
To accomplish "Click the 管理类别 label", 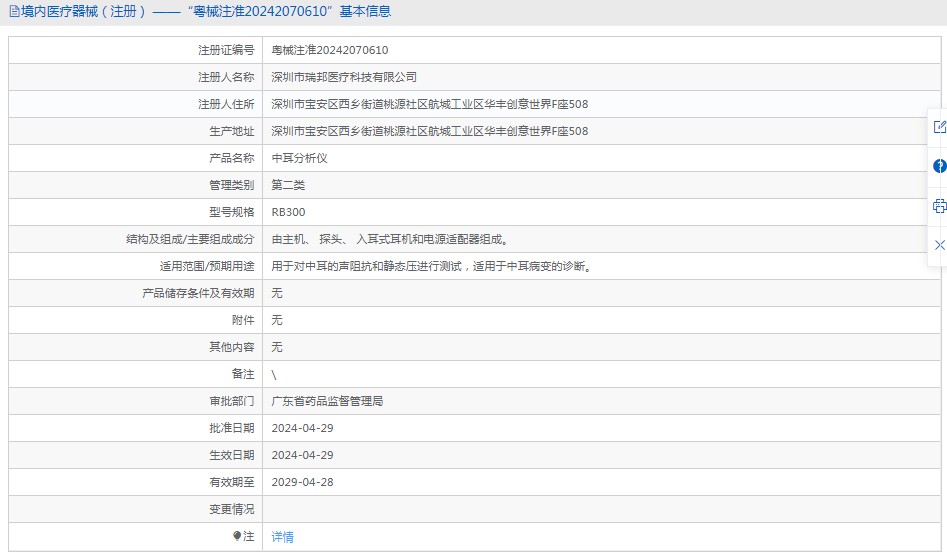I will 231,185.
